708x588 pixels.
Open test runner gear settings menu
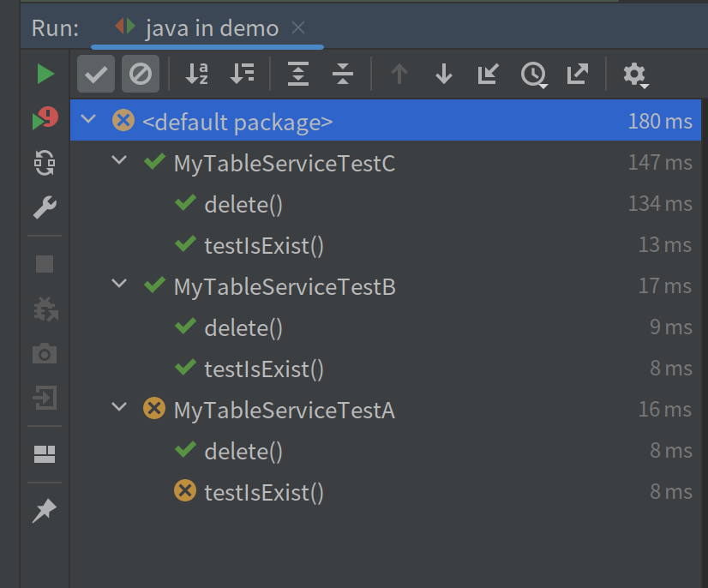635,75
